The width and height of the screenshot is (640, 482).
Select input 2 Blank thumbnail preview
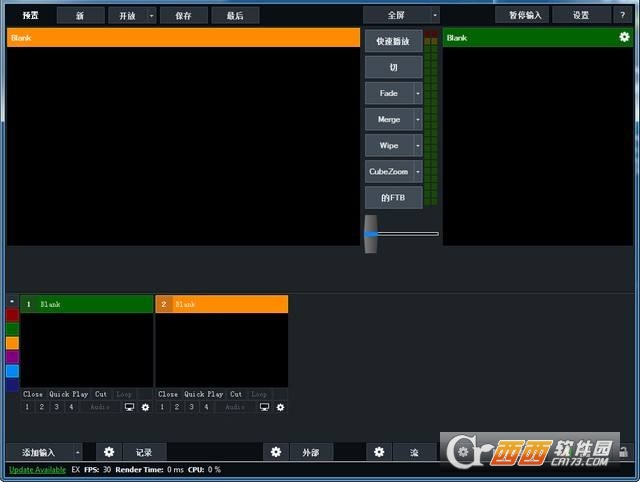pyautogui.click(x=222, y=350)
